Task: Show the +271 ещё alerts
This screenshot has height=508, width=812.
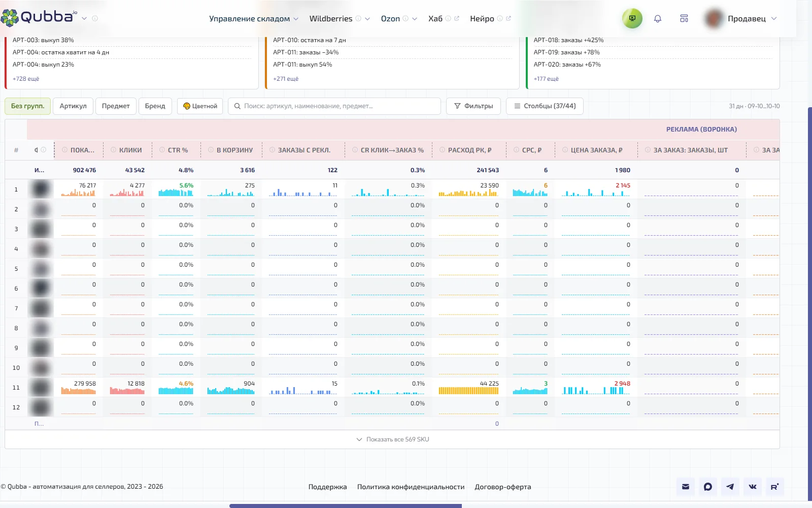Action: click(x=286, y=79)
